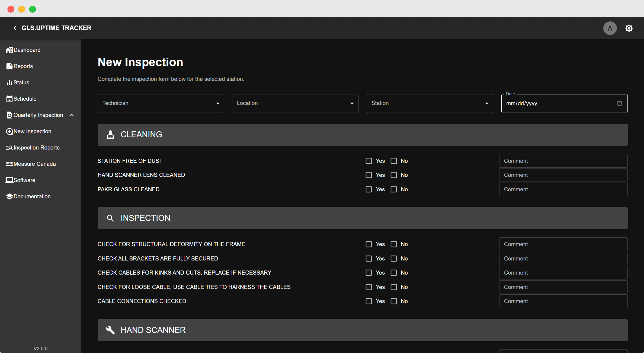644x353 pixels.
Task: Select Inspection Reports in the sidebar
Action: (37, 147)
